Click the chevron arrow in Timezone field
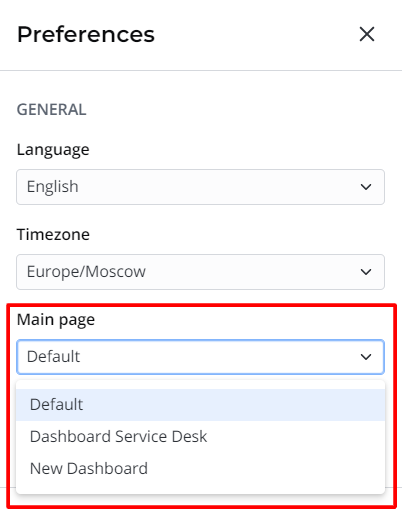 [x=366, y=272]
